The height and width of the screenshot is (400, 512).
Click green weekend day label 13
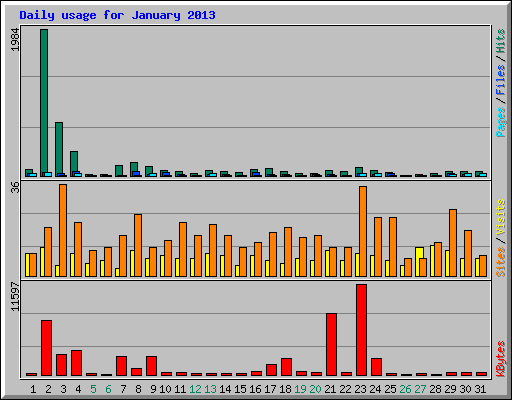pos(210,389)
